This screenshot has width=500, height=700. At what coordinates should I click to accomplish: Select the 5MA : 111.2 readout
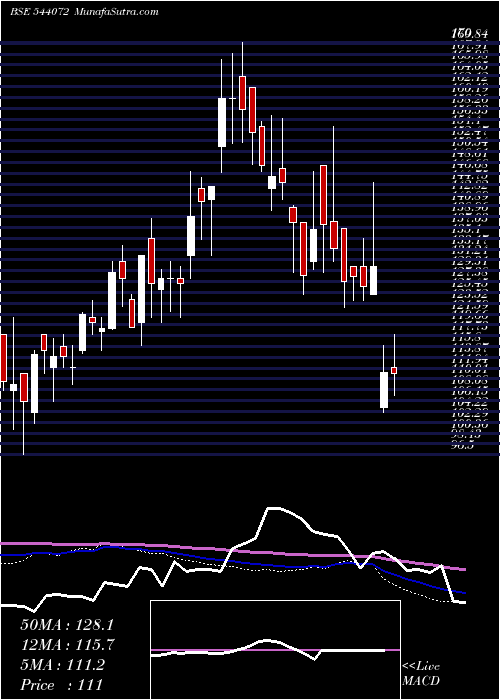[62, 665]
